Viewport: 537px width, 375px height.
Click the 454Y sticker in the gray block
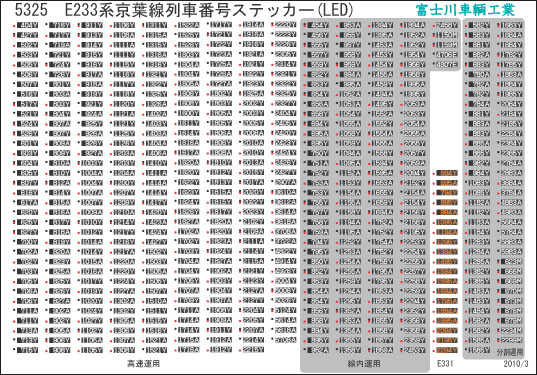(318, 25)
